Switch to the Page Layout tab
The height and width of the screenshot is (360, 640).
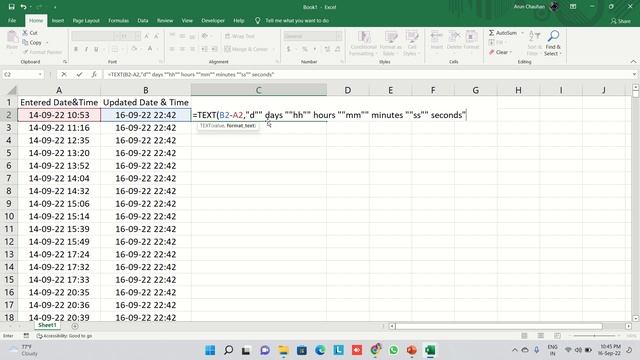coord(86,20)
